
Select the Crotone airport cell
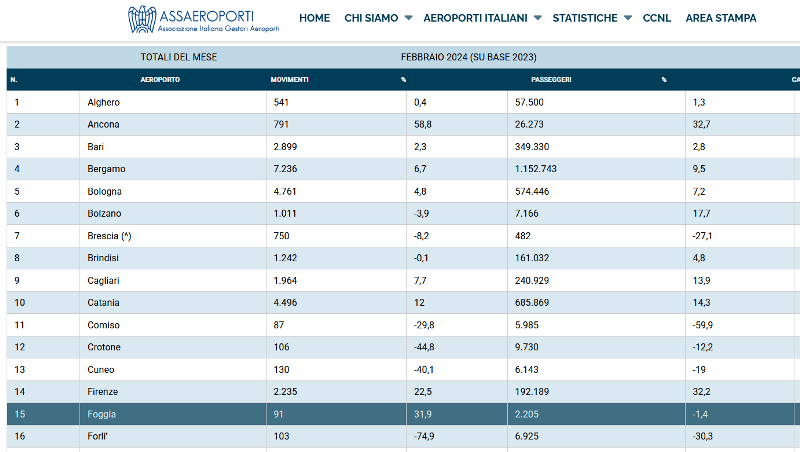tap(173, 347)
